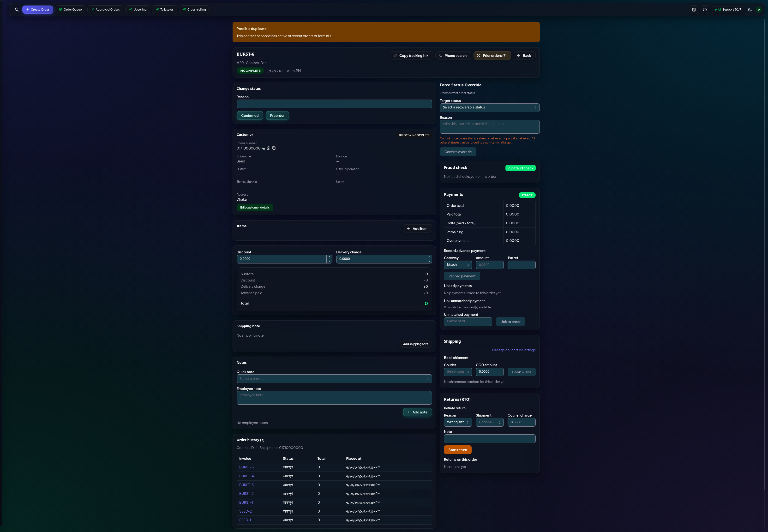Expand the Target status dropdown
The width and height of the screenshot is (768, 532).
click(489, 108)
